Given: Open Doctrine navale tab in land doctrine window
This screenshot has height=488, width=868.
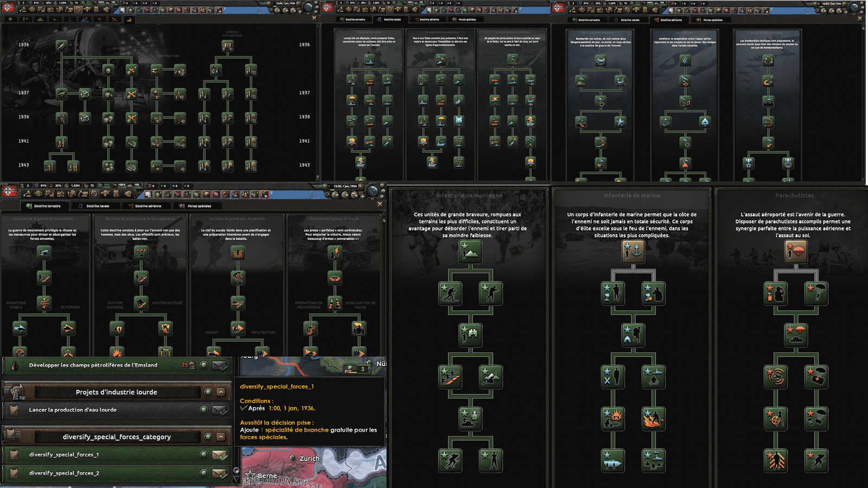Looking at the screenshot, I should [x=94, y=206].
